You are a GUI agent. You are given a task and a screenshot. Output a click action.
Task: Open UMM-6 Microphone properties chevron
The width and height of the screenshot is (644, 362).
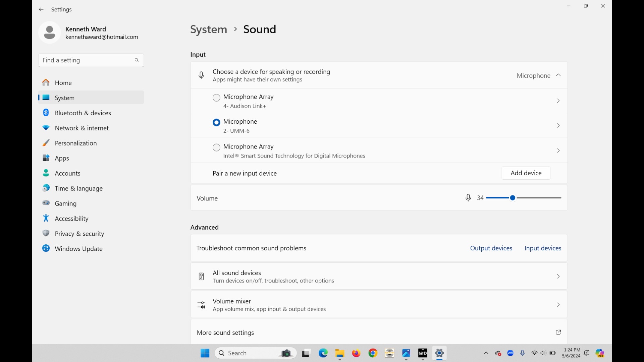(558, 126)
